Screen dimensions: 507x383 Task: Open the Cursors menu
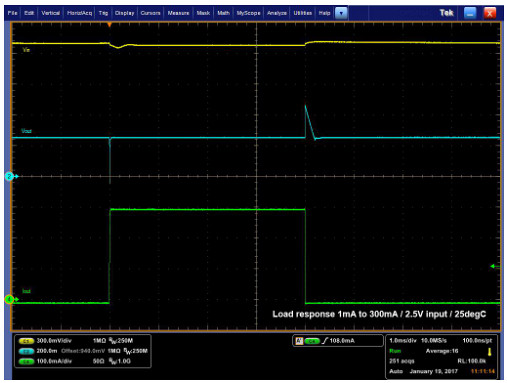pyautogui.click(x=150, y=13)
